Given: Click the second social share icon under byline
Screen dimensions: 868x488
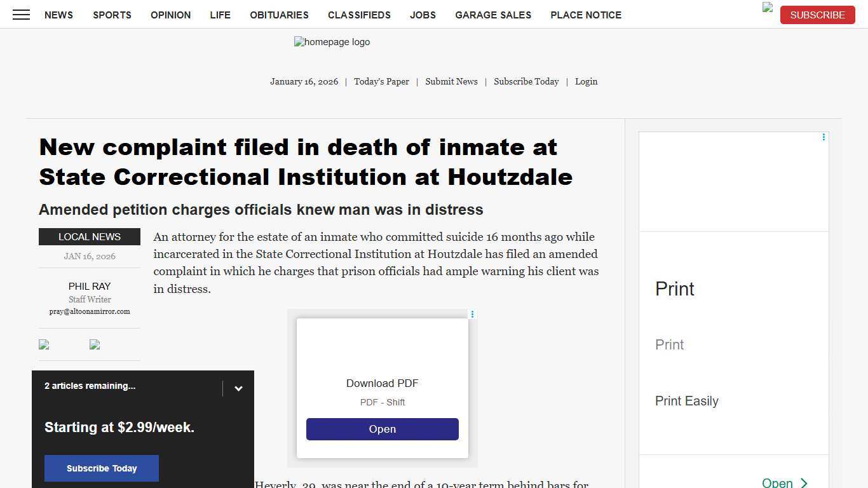Looking at the screenshot, I should coord(94,344).
